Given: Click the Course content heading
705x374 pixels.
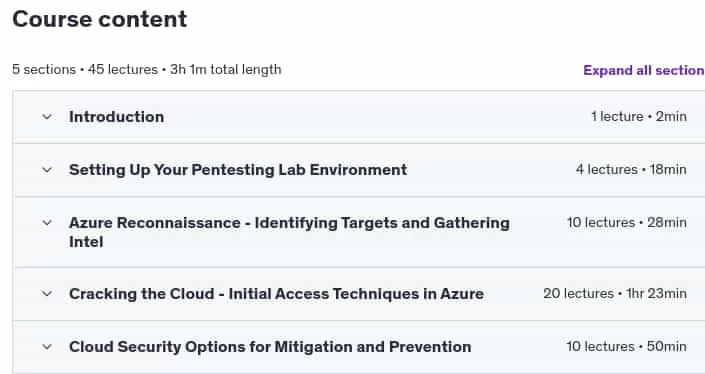Looking at the screenshot, I should [x=99, y=19].
